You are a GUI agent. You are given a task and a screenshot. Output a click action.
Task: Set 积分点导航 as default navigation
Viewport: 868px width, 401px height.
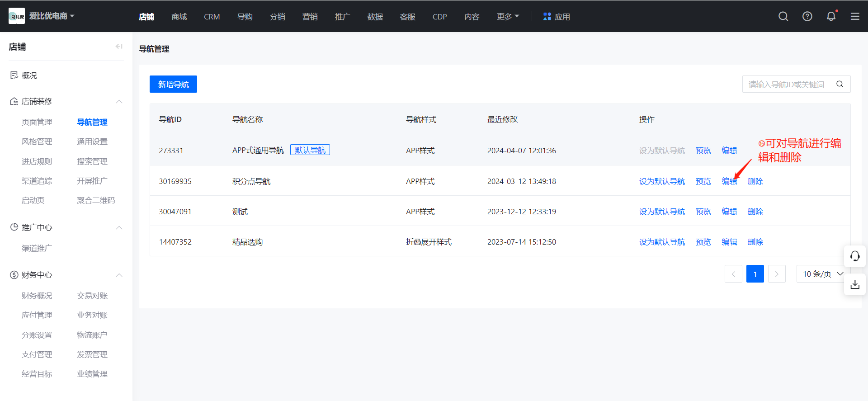[x=662, y=181]
